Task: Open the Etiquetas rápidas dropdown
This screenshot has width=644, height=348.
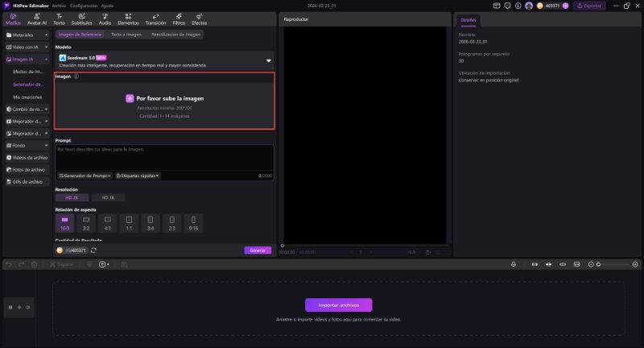Action: coord(138,176)
